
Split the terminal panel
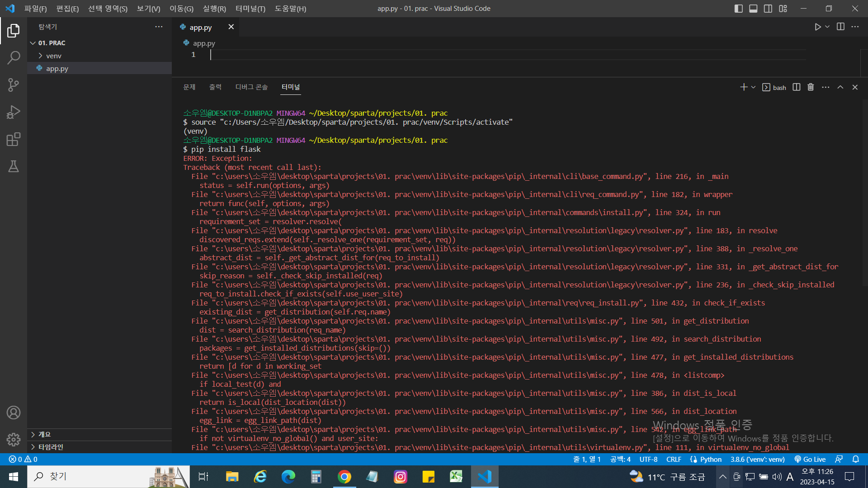797,87
